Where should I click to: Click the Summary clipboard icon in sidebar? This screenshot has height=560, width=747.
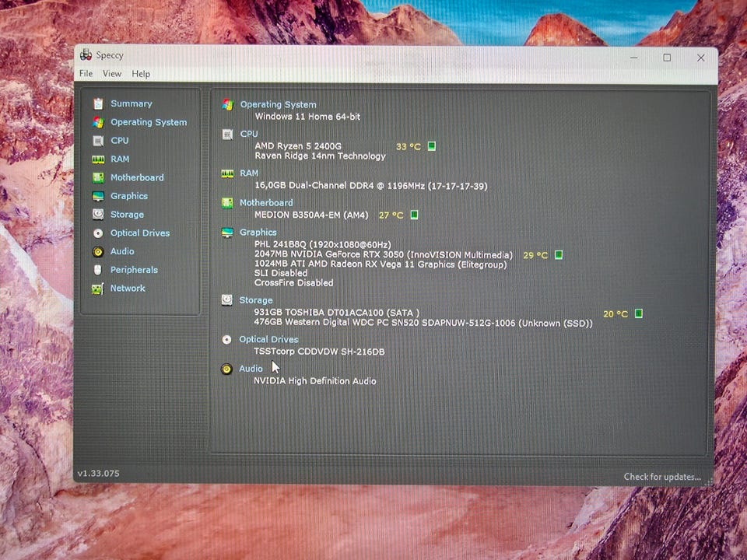[x=98, y=103]
